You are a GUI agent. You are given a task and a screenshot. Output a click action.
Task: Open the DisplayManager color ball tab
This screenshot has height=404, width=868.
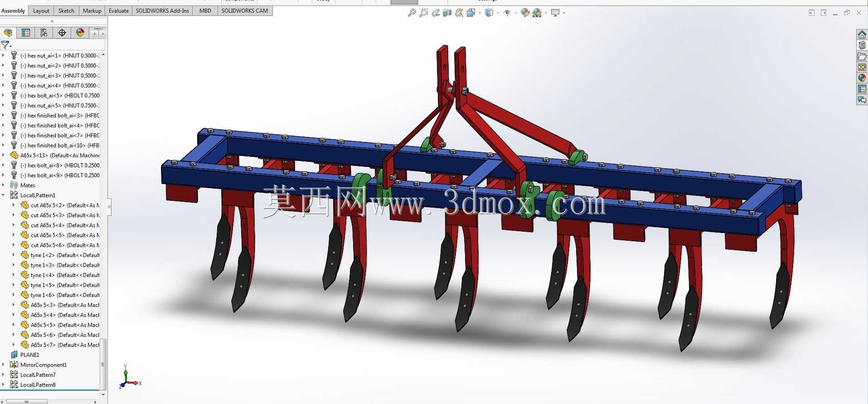[80, 33]
